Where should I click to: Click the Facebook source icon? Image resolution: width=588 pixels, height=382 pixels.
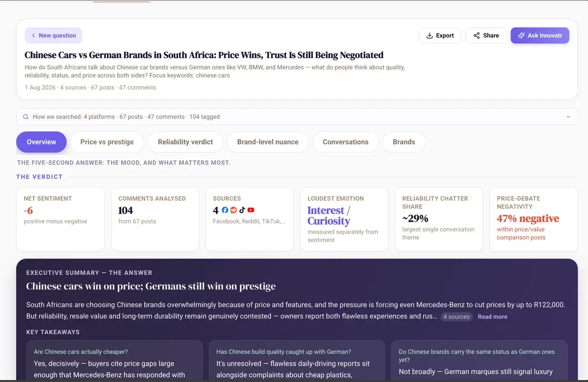pos(225,210)
